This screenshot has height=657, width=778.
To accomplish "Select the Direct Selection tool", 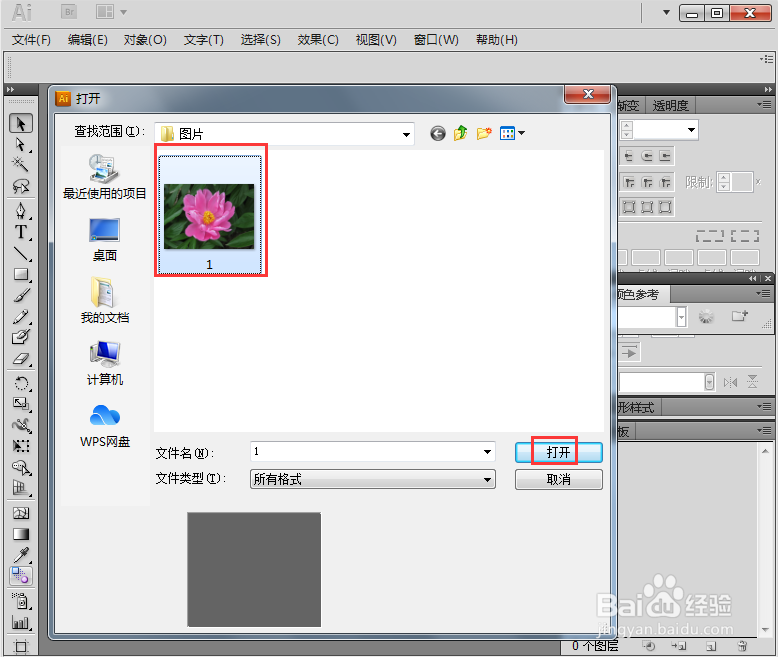I will coord(21,144).
